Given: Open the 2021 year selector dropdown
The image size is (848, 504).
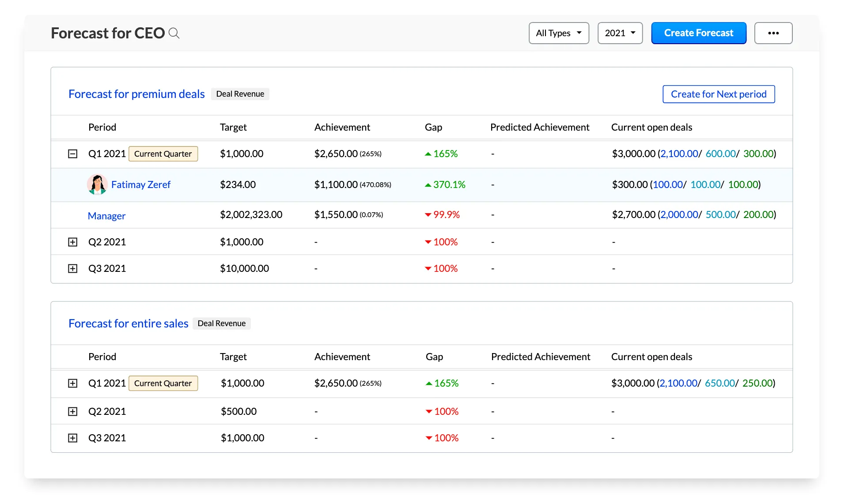Looking at the screenshot, I should (x=620, y=33).
